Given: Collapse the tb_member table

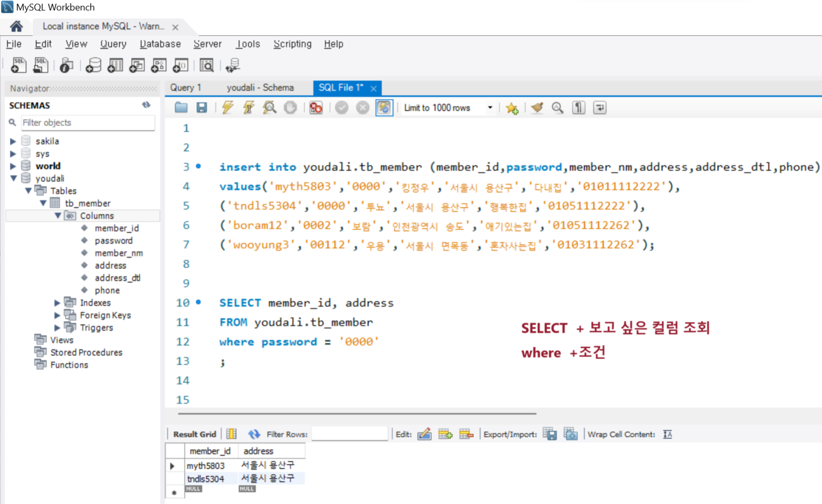Looking at the screenshot, I should pos(43,203).
